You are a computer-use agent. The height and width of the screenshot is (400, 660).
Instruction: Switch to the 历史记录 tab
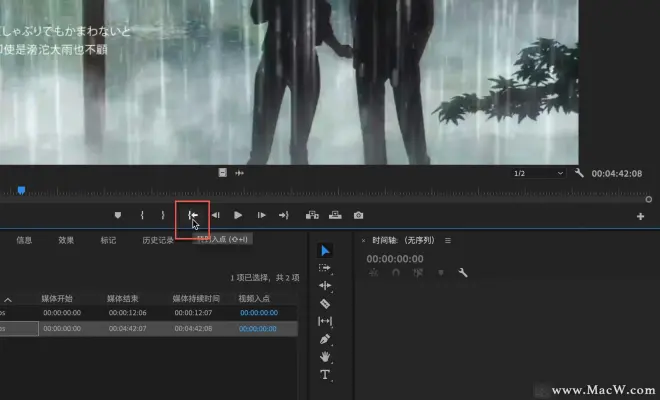[158, 240]
